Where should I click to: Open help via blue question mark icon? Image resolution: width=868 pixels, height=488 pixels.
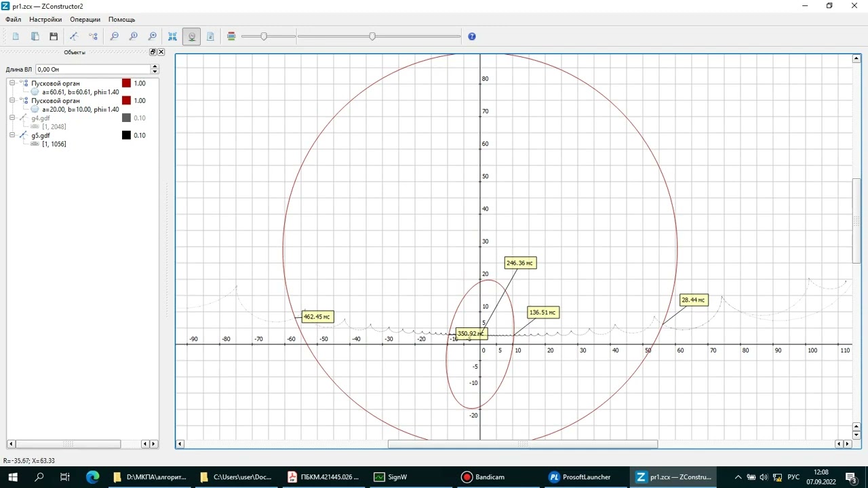(472, 37)
